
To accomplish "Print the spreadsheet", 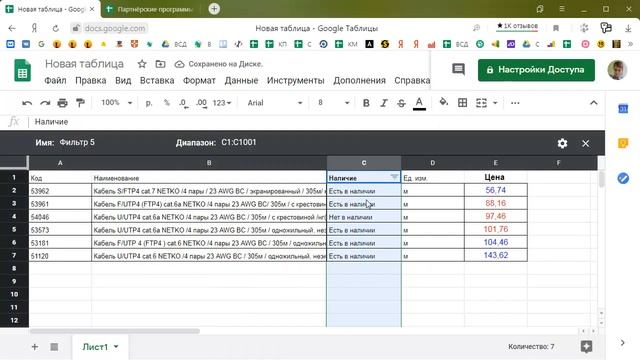I will pos(62,103).
